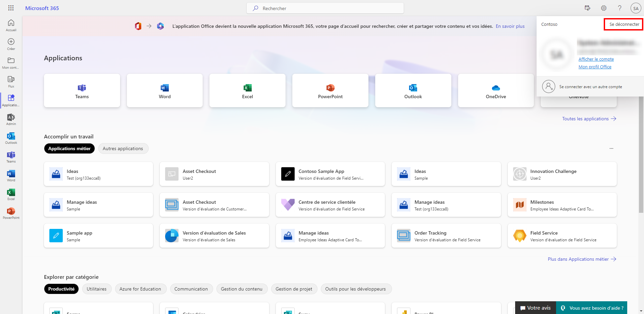Screen dimensions: 644x314
Task: Launch Outlook from the left sidebar
Action: click(11, 138)
